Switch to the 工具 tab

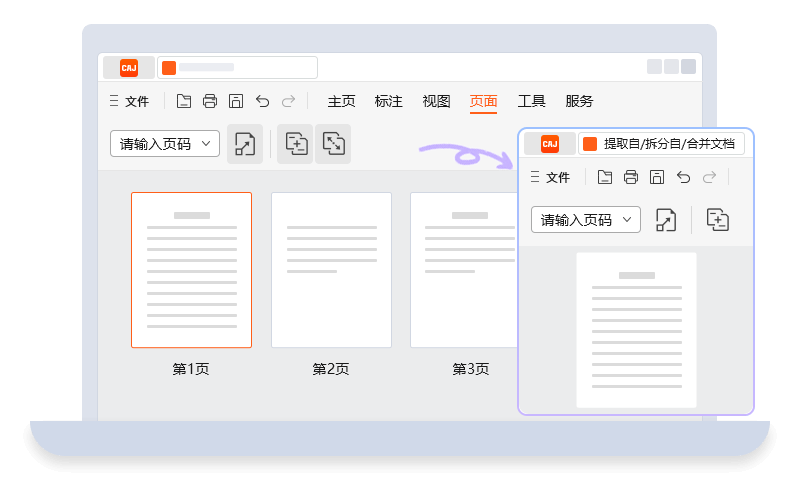click(x=532, y=101)
